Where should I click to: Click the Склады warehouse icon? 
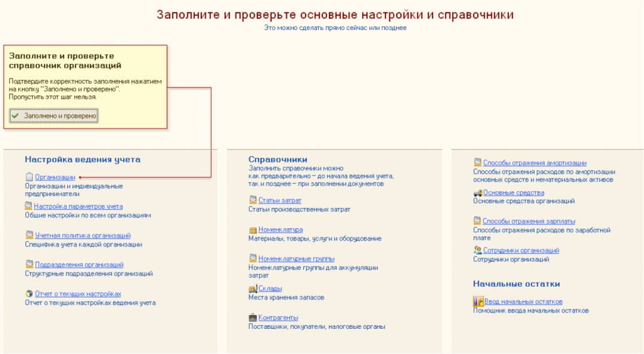point(253,289)
